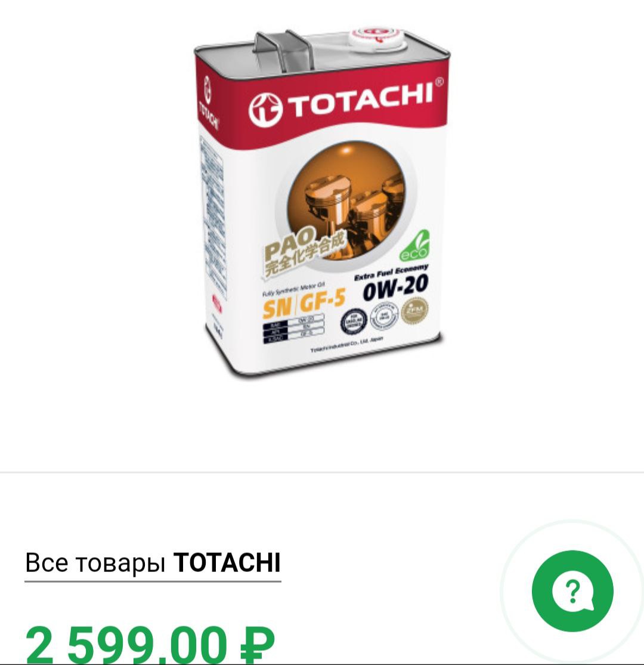Click the green eco leaf badge on the can
The image size is (644, 665).
pos(413,246)
